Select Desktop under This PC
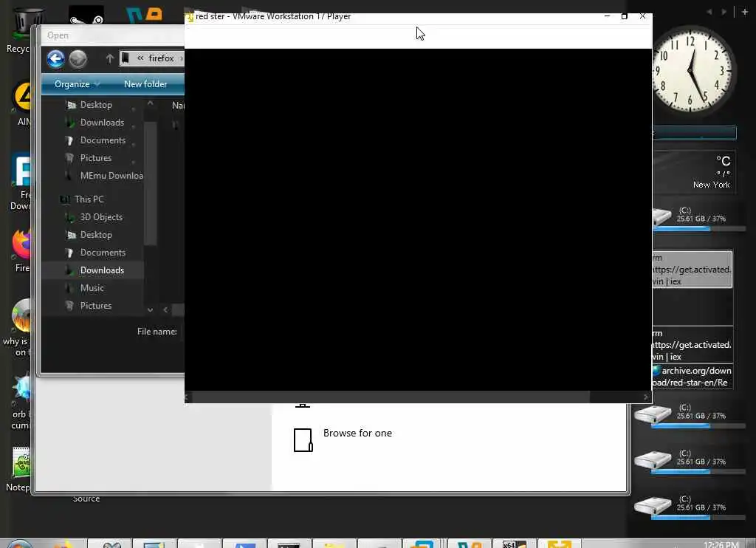The width and height of the screenshot is (756, 548). tap(96, 235)
